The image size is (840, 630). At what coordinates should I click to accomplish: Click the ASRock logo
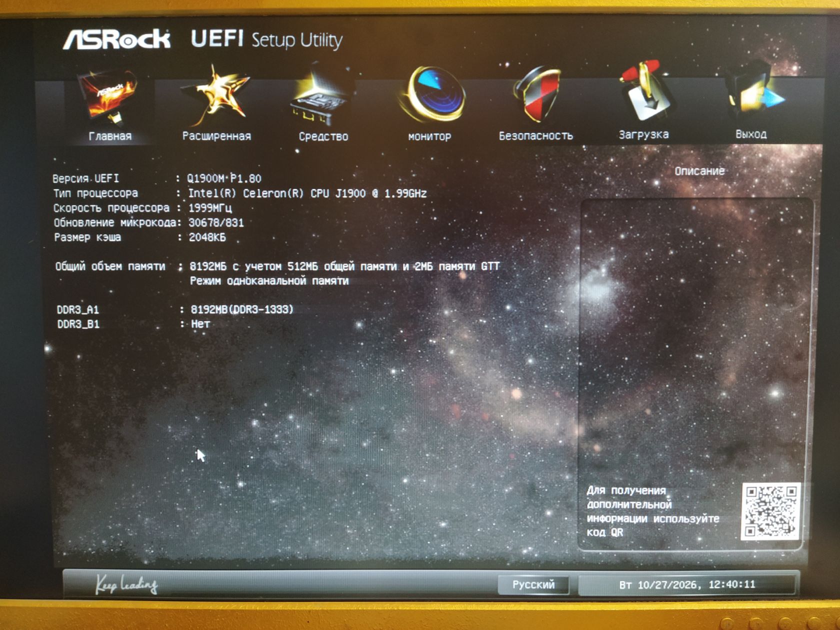(x=116, y=39)
